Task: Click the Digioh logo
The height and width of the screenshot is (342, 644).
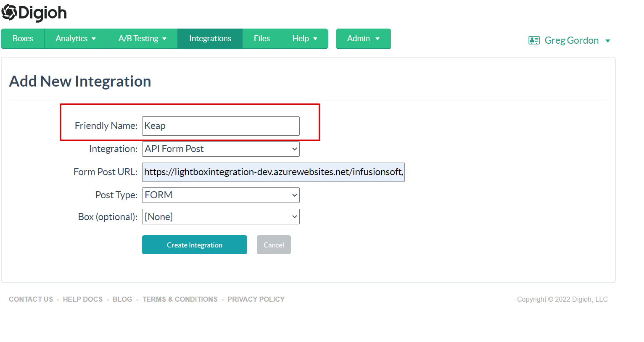Action: click(34, 13)
